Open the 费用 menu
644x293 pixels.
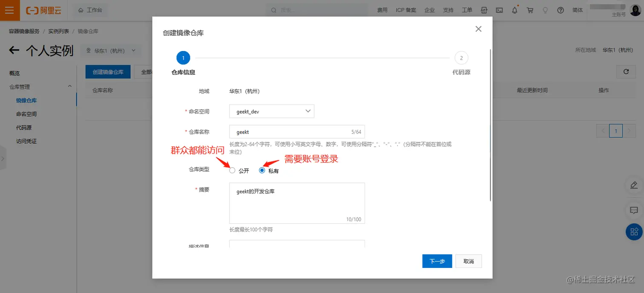382,10
